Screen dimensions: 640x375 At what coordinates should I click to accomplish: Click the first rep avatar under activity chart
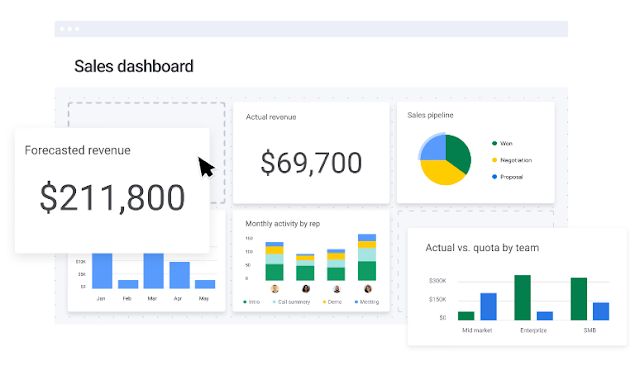click(x=275, y=289)
